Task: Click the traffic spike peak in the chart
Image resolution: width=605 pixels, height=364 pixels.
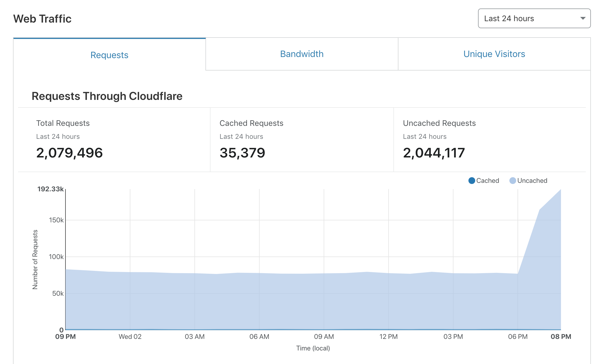Action: [x=560, y=190]
